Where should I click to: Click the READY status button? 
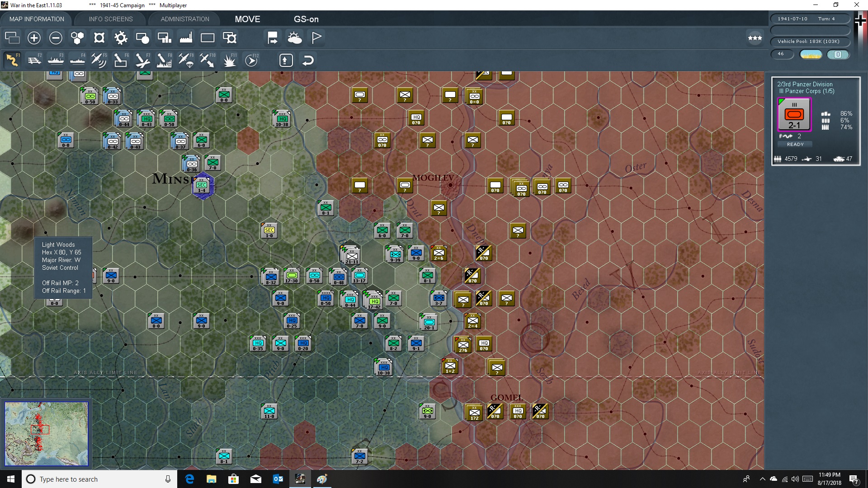click(795, 144)
